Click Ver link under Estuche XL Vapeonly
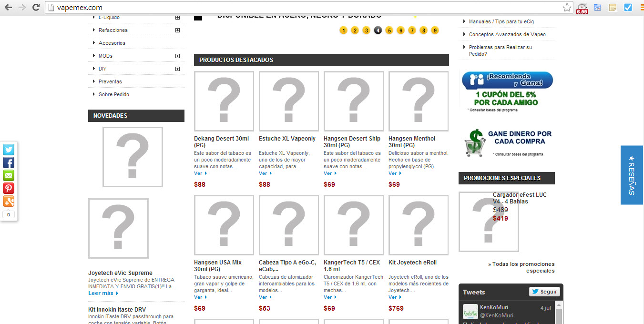 [265, 173]
